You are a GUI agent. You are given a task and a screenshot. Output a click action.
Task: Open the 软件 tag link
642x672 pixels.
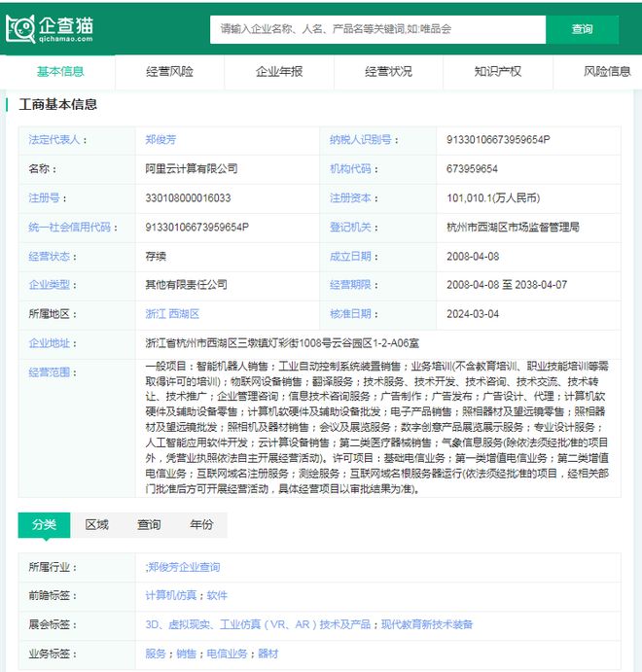tap(217, 596)
